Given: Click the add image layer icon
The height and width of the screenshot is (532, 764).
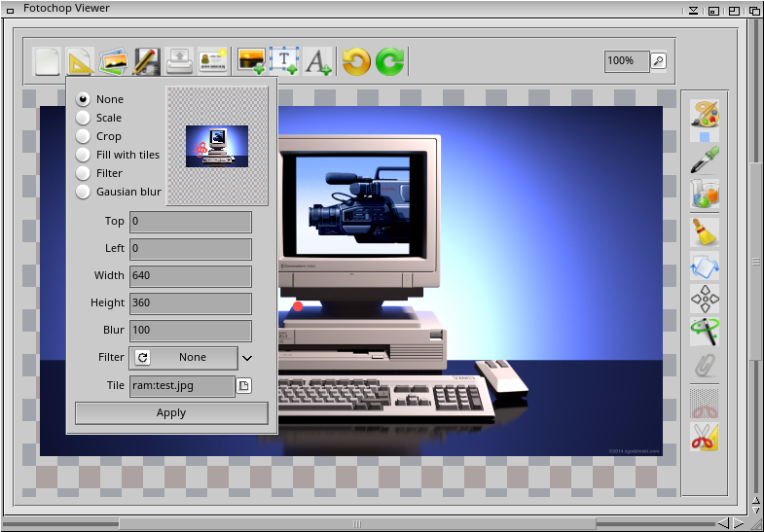Looking at the screenshot, I should [251, 62].
